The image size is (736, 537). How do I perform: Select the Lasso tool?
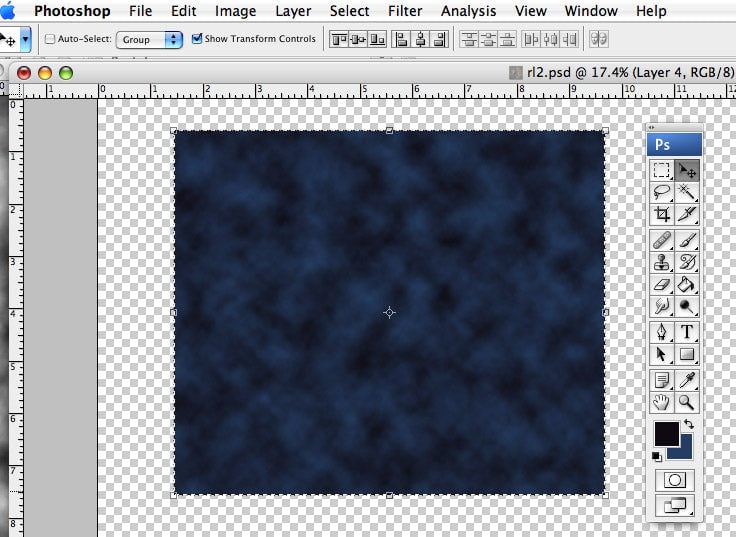tap(662, 192)
